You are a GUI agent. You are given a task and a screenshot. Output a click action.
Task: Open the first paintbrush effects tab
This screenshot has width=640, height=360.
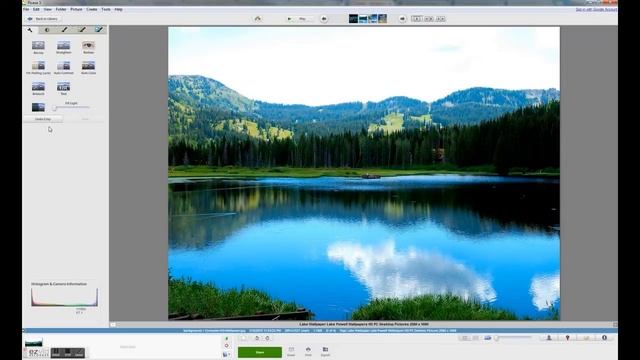(64, 30)
